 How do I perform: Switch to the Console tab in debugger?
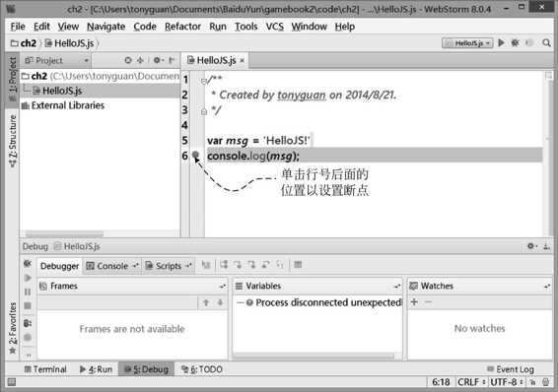pyautogui.click(x=111, y=266)
